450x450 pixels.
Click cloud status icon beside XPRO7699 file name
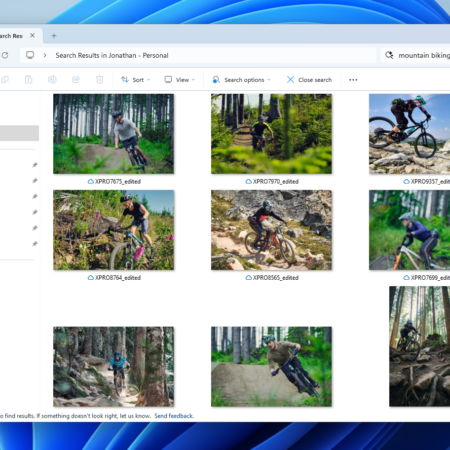coord(406,278)
